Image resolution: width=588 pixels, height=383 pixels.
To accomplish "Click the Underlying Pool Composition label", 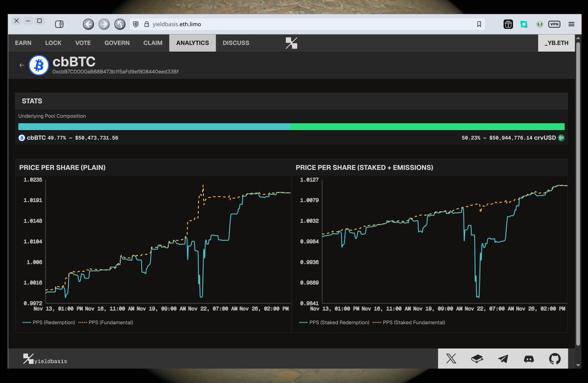I will coord(52,116).
